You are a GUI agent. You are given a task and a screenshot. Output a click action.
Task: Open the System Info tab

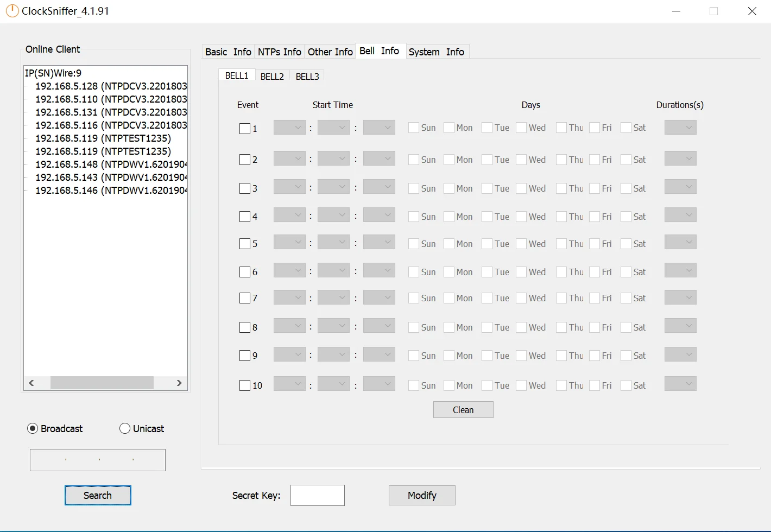point(436,52)
